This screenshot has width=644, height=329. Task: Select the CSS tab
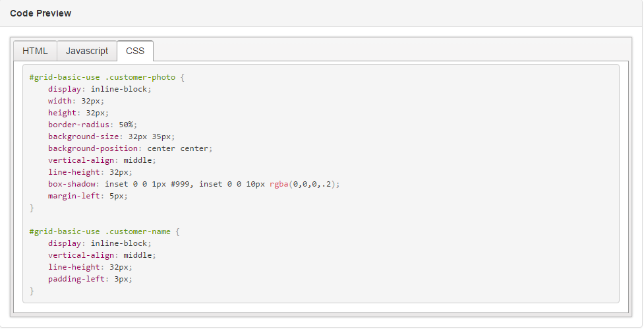(135, 51)
